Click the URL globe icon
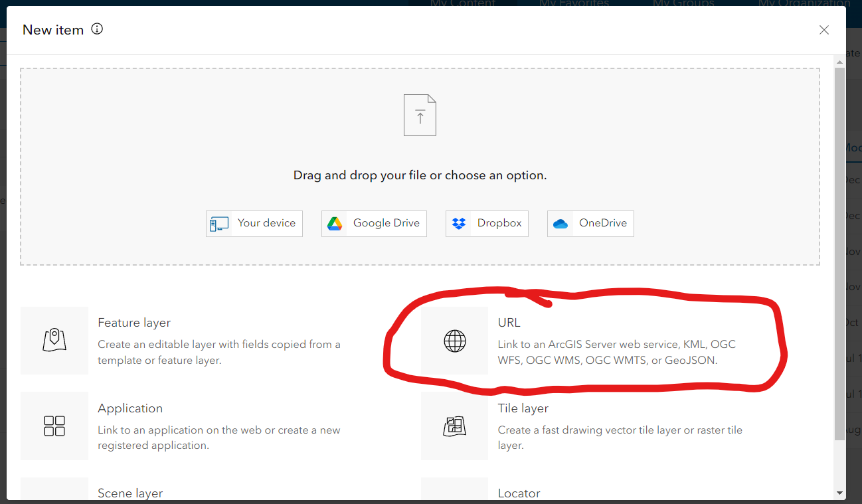 click(x=454, y=341)
